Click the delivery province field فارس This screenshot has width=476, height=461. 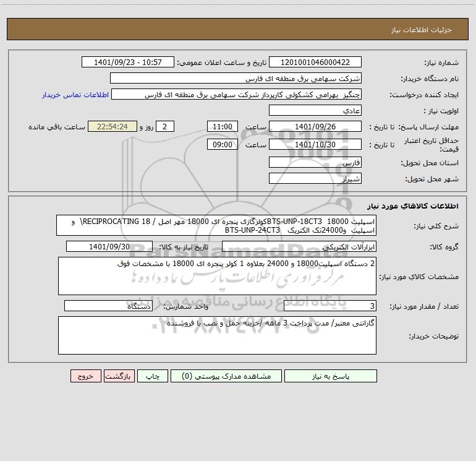coord(315,162)
